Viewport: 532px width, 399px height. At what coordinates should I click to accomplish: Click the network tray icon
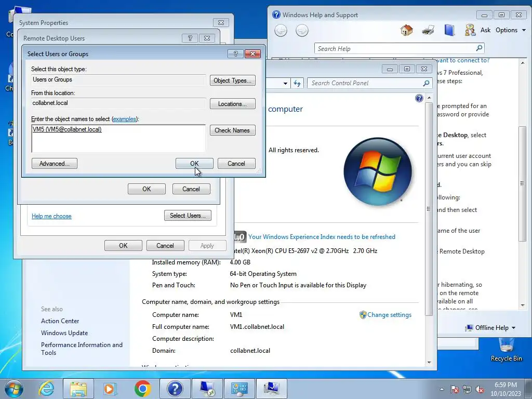click(467, 389)
